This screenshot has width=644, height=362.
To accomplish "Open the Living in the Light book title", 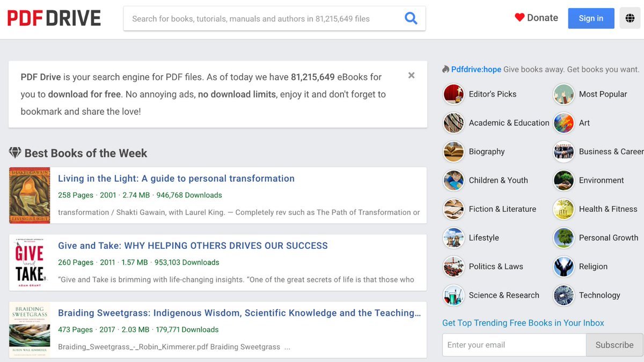I will point(176,179).
